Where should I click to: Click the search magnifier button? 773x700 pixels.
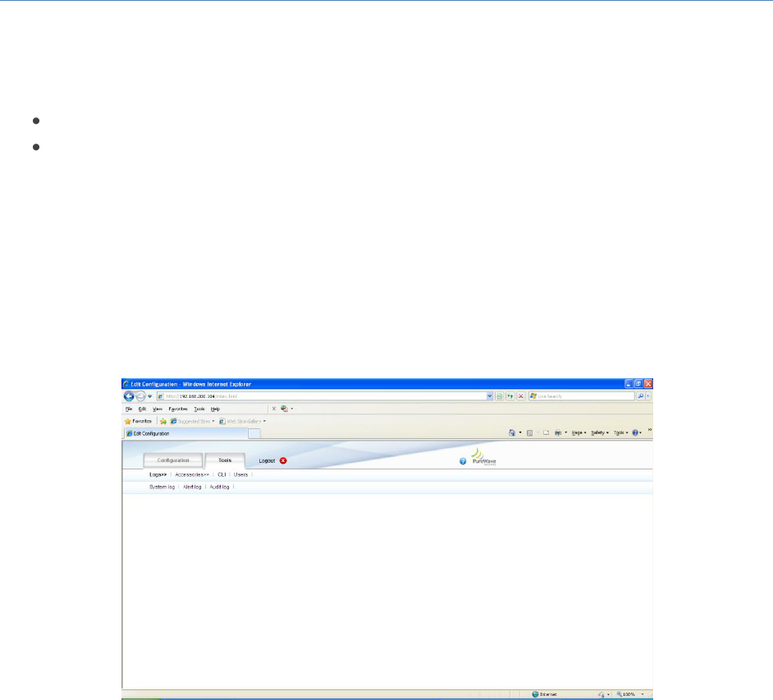click(640, 396)
